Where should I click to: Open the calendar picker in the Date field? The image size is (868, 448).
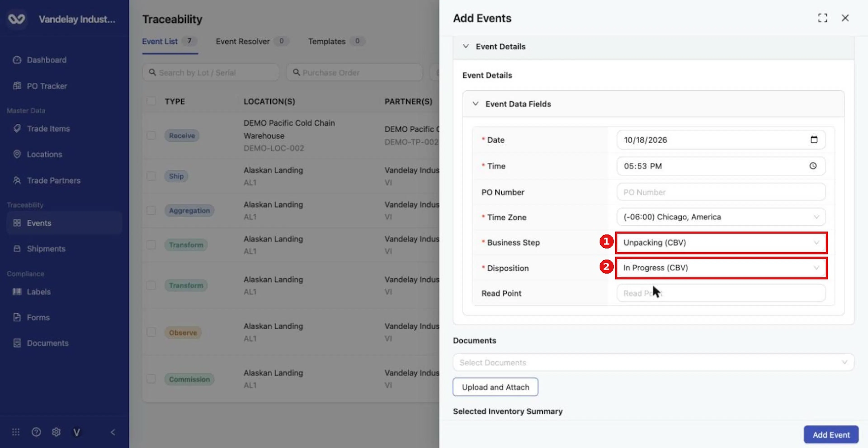click(x=814, y=140)
